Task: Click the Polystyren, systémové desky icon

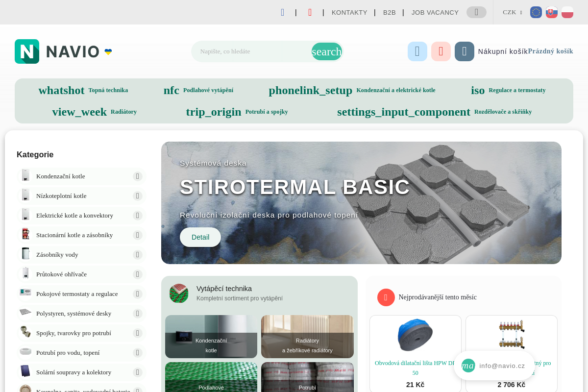Action: pos(25,313)
